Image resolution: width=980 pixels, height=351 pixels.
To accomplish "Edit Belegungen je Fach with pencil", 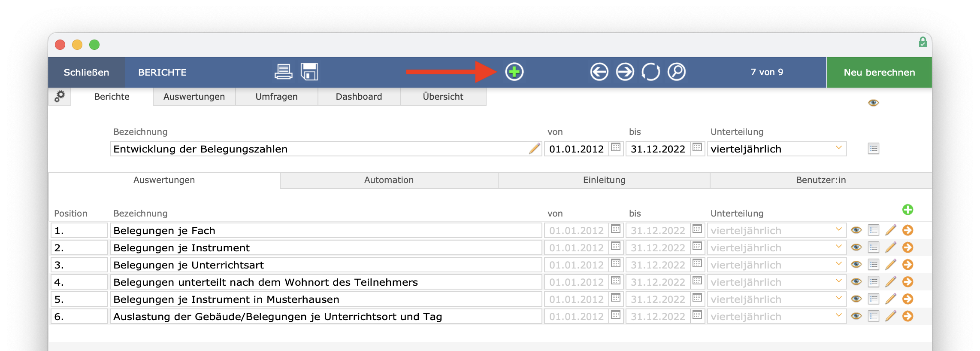I will tap(891, 230).
